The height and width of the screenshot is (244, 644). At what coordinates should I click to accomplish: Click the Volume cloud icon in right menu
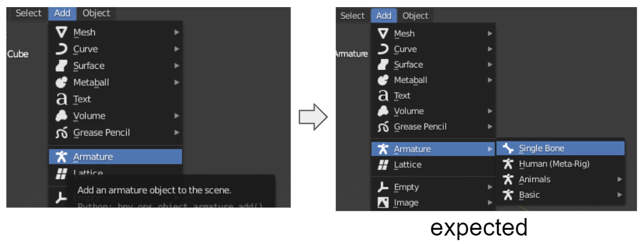[383, 111]
